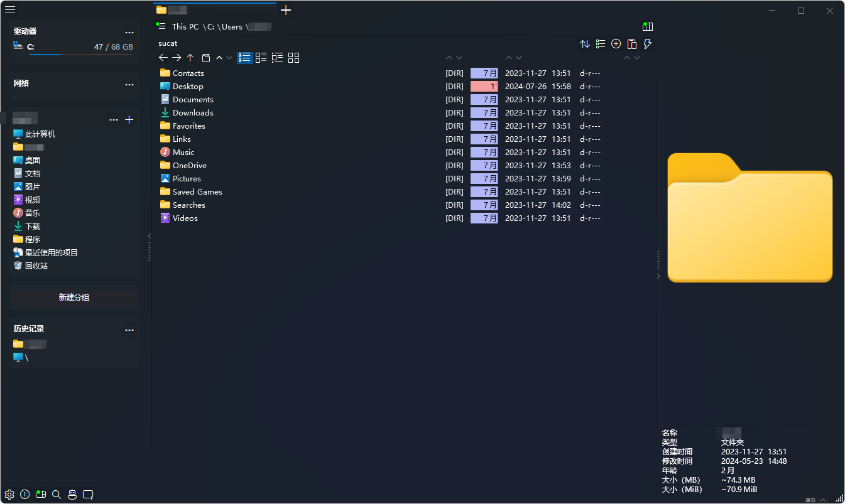Click the clipboard paste icon
The image size is (845, 504).
(632, 44)
